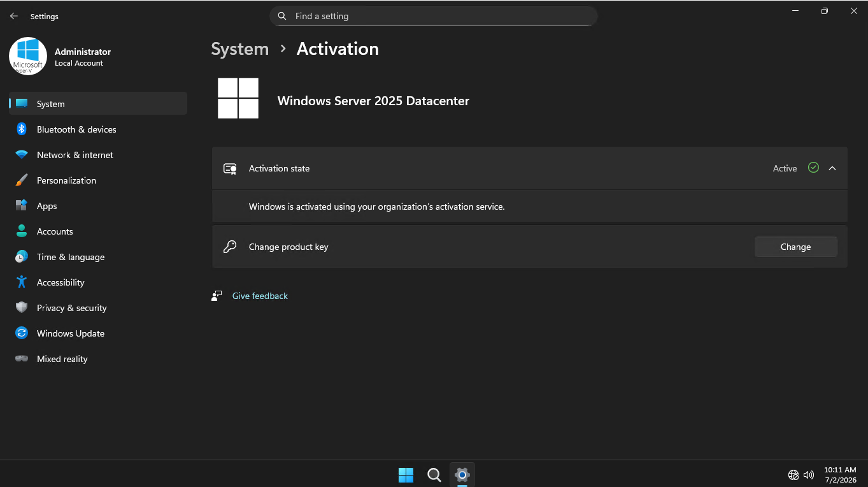The image size is (868, 487).
Task: Open Bluetooth & devices settings
Action: 98,129
